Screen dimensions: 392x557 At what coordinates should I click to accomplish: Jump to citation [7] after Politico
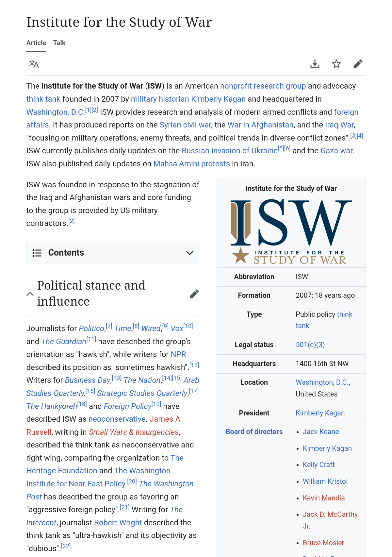tap(109, 326)
